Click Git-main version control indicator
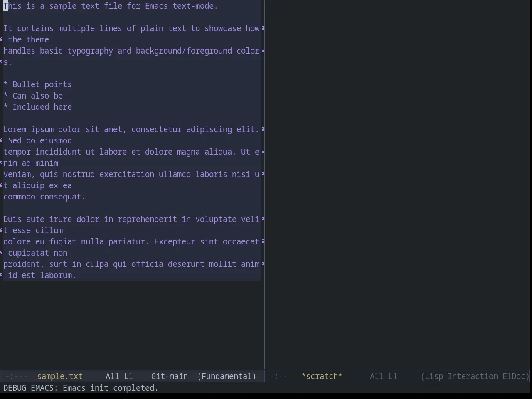Image resolution: width=532 pixels, height=399 pixels. 170,376
